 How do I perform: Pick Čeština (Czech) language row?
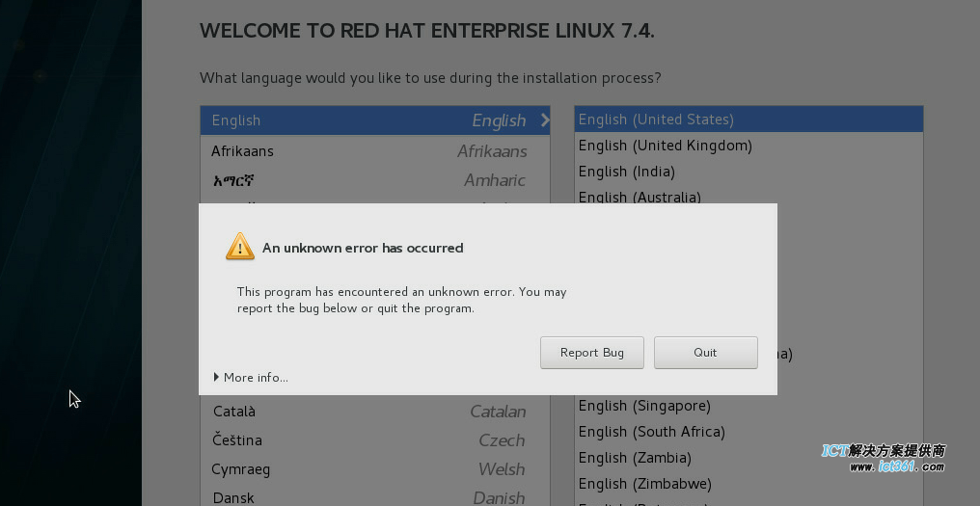(375, 439)
